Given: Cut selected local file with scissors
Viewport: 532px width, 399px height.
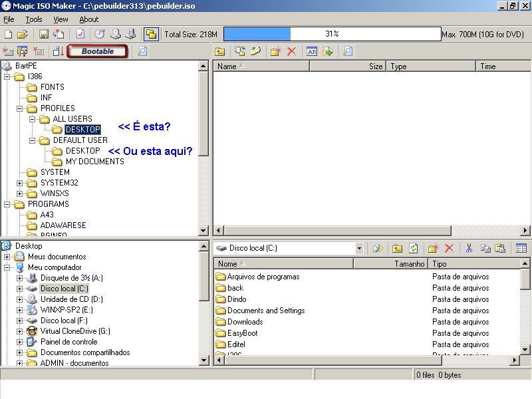Looking at the screenshot, I should 469,248.
